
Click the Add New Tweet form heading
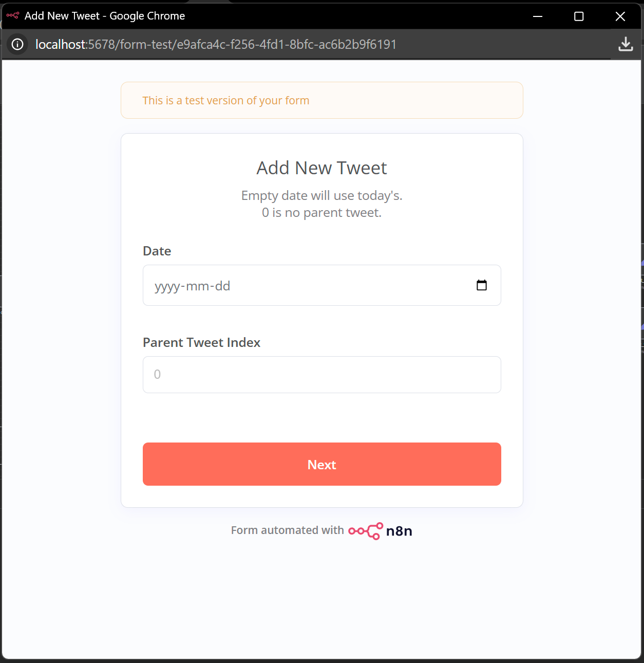pos(322,168)
